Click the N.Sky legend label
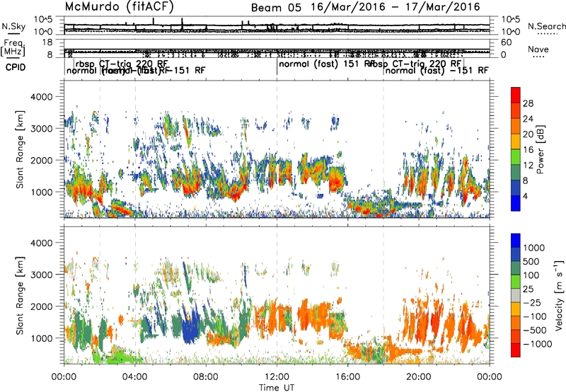Screen dimensions: 566x392 [13, 27]
